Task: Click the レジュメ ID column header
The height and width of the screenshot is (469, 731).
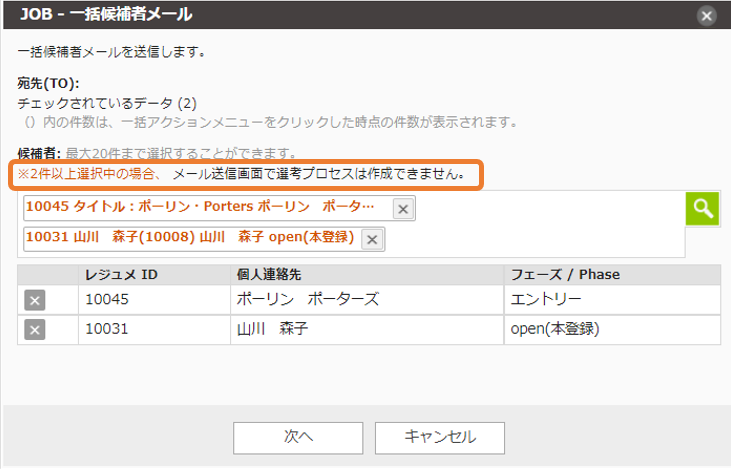Action: pos(154,275)
